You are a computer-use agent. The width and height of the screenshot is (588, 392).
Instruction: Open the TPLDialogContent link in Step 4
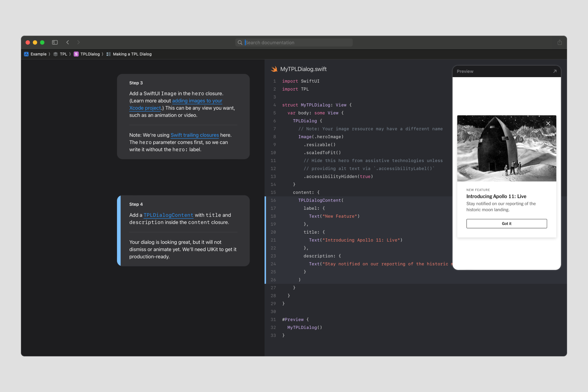[169, 215]
